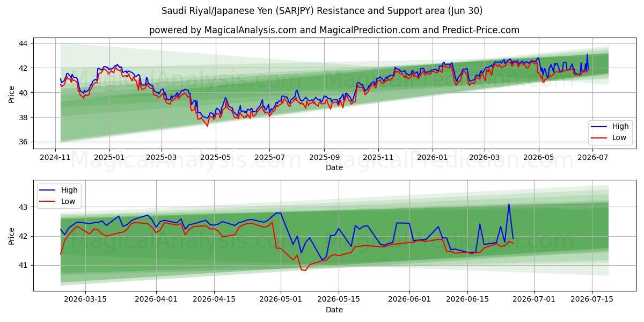Click the 'powered by MagicalAnalysis.com' subtitle

click(334, 30)
